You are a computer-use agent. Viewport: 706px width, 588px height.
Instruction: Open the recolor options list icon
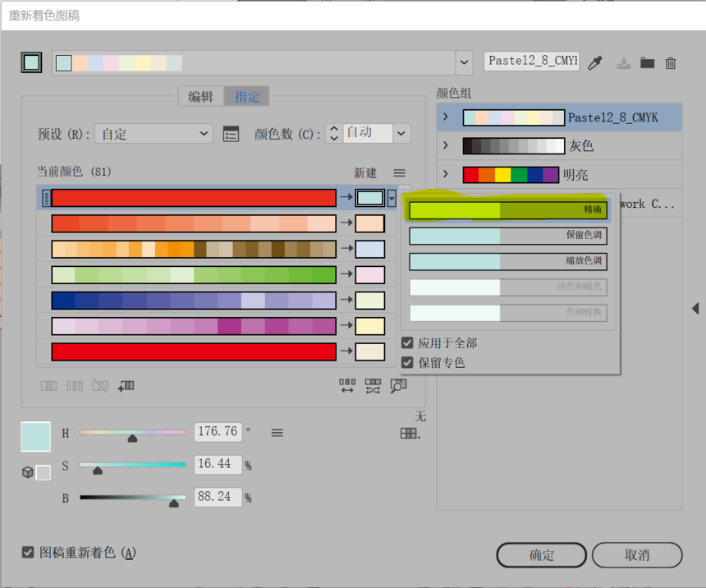[231, 134]
